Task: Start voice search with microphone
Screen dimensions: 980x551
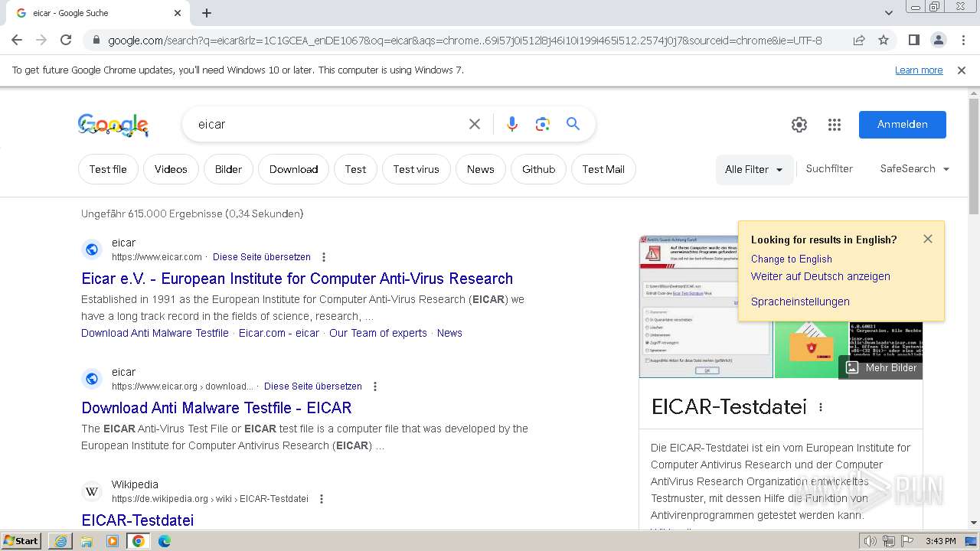Action: (512, 124)
